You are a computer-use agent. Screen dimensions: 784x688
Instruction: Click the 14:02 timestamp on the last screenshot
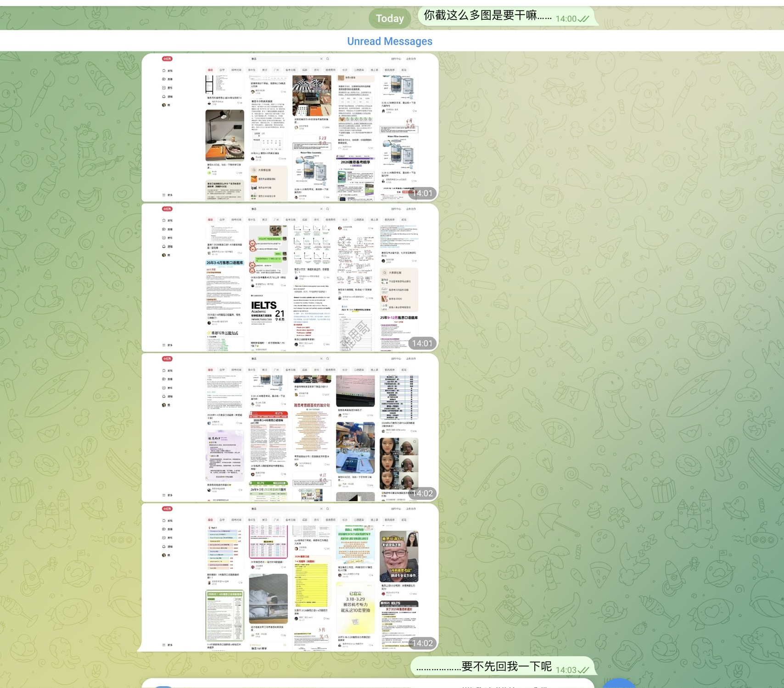[x=422, y=643]
